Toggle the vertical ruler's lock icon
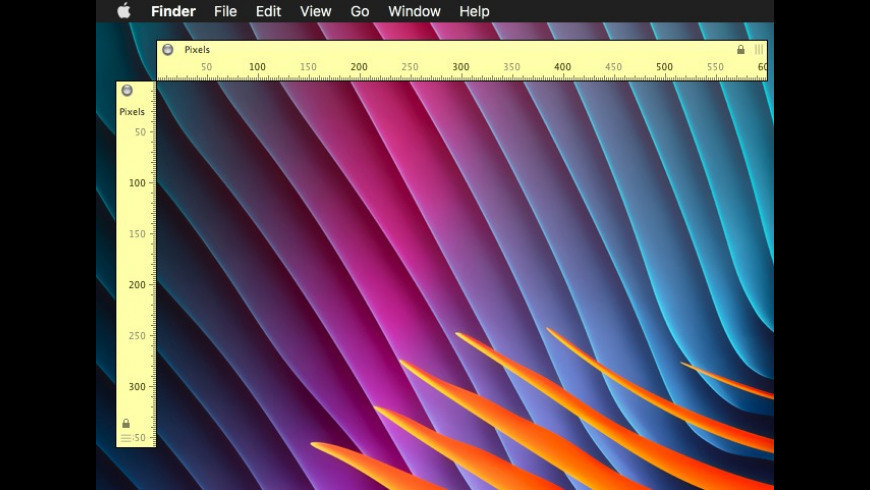 click(x=126, y=423)
